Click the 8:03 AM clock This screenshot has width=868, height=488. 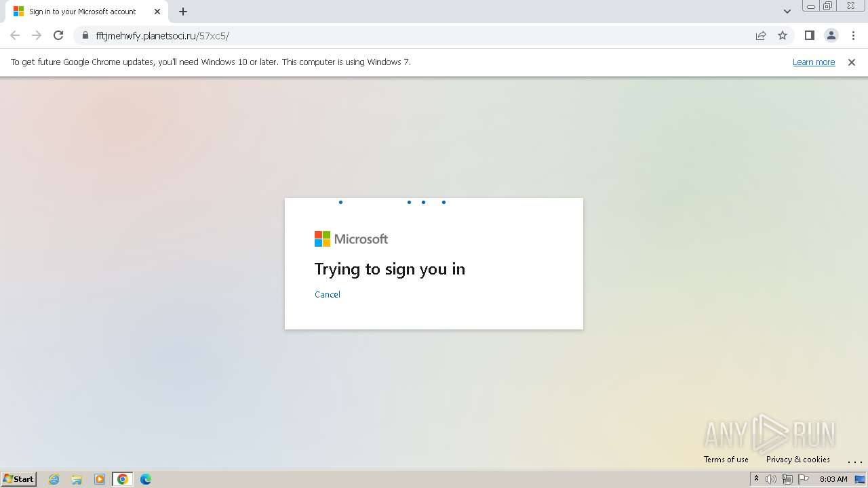(x=833, y=479)
